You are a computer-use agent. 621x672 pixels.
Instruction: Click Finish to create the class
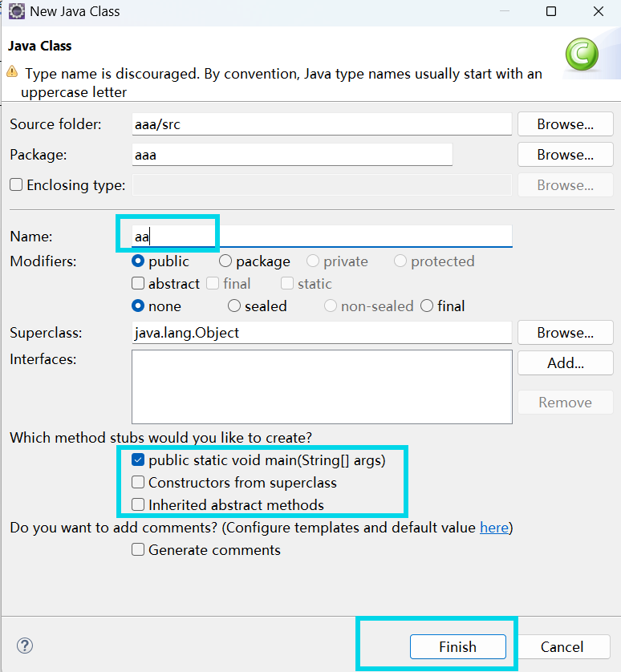click(x=457, y=646)
